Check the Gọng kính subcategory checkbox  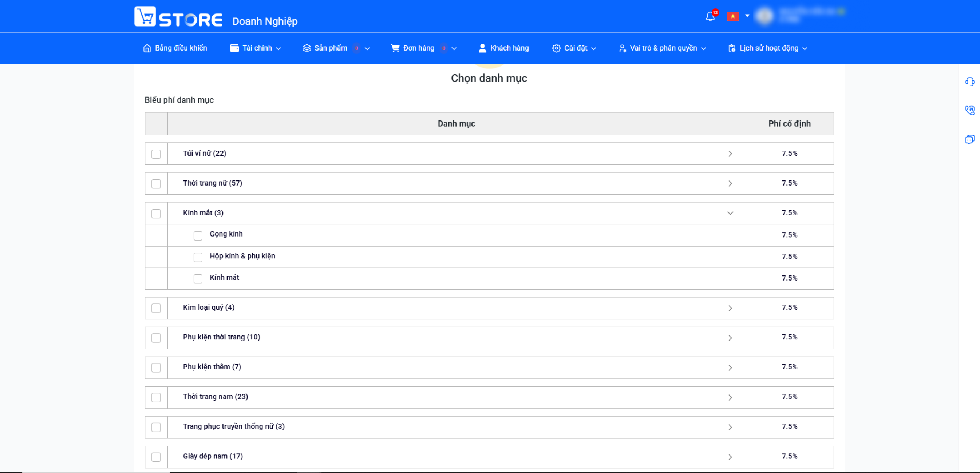pos(198,236)
